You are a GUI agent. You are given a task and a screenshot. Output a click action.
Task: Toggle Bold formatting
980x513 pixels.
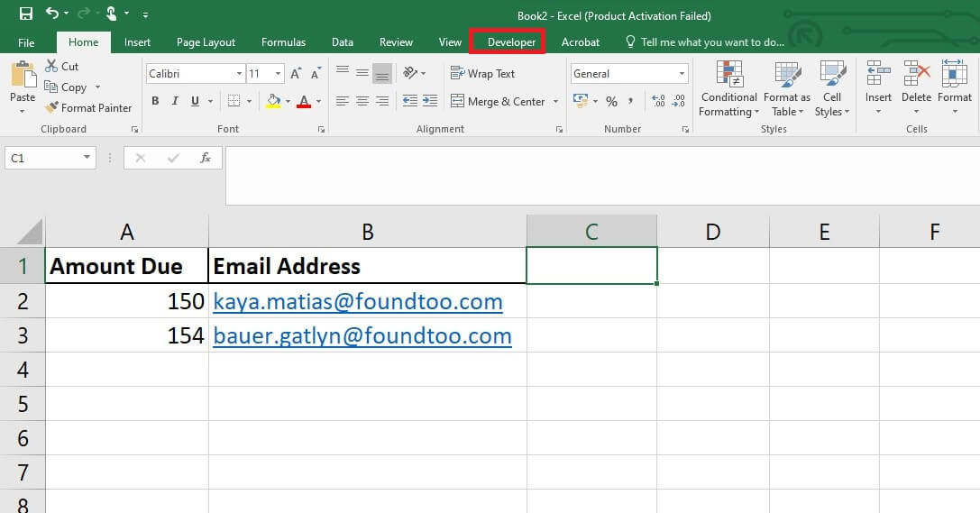click(155, 102)
